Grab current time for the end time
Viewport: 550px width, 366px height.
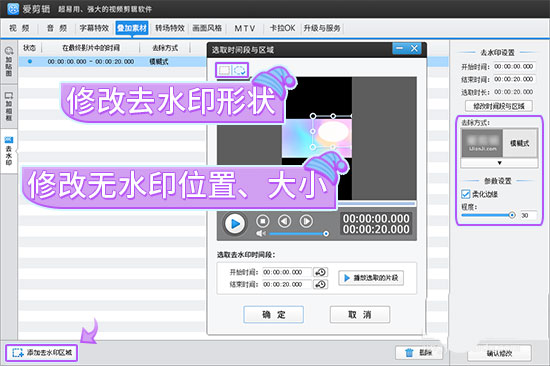tap(320, 284)
